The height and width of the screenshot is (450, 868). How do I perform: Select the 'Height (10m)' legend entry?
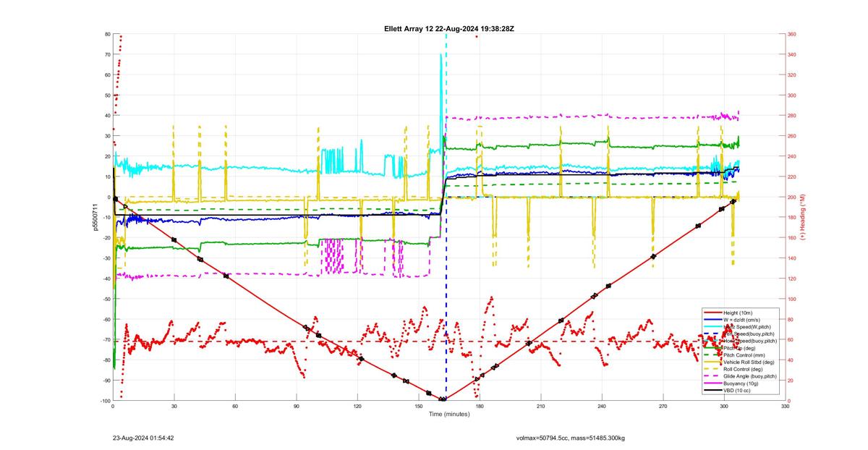tap(728, 313)
